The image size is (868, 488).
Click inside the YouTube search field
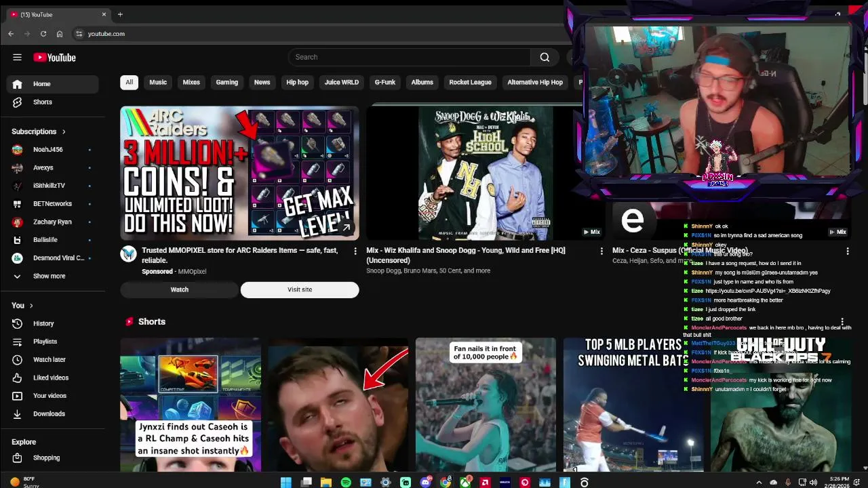(x=410, y=58)
